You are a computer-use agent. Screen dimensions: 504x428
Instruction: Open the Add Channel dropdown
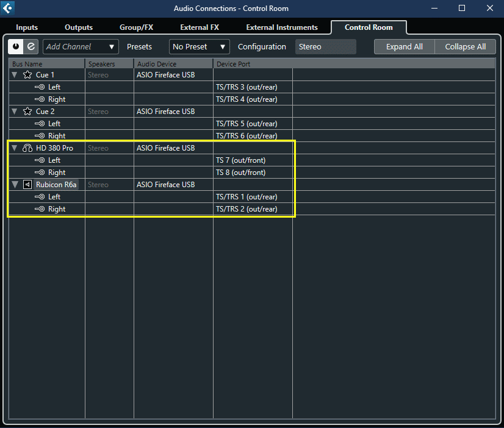(x=81, y=47)
